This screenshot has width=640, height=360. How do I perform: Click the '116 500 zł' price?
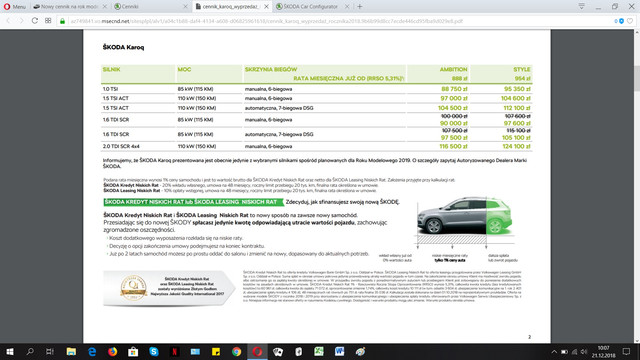(x=453, y=146)
